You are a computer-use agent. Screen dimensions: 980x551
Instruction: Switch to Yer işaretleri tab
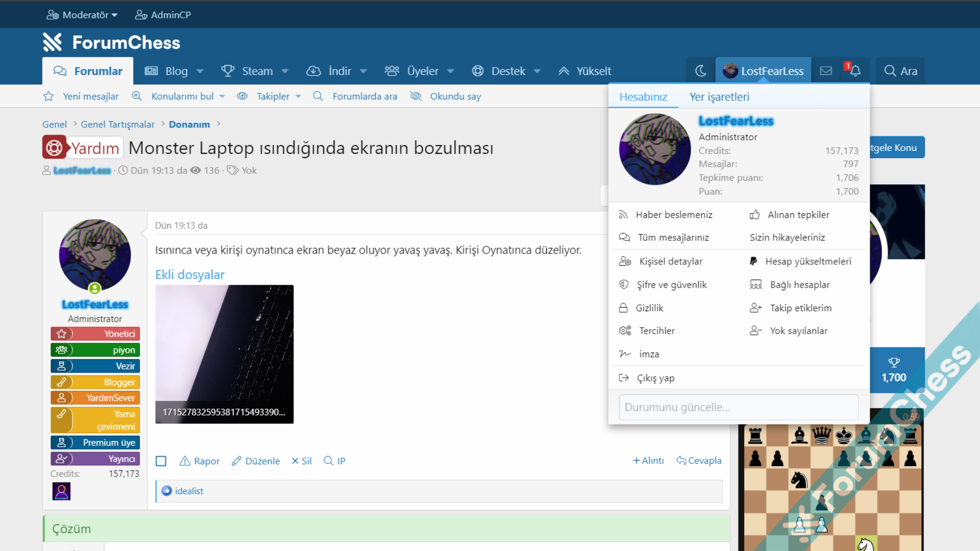[719, 97]
